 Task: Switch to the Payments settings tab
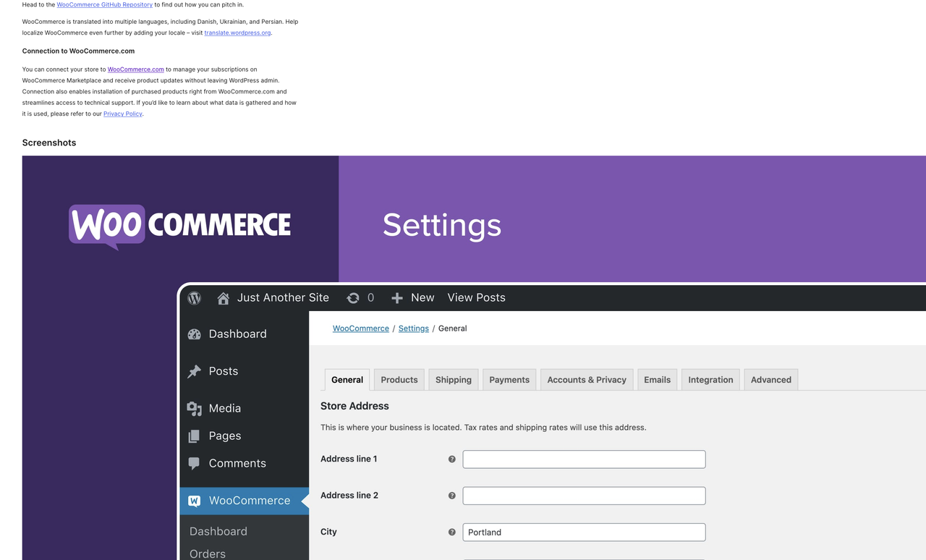[509, 380]
